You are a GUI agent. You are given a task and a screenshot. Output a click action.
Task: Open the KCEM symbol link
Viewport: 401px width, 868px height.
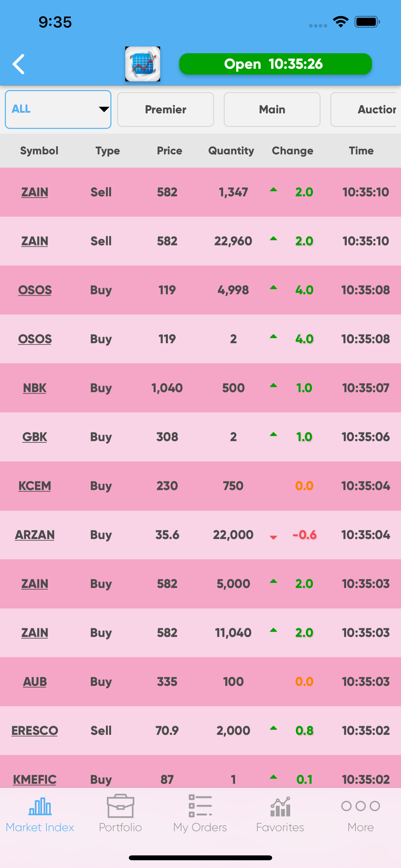(x=35, y=486)
